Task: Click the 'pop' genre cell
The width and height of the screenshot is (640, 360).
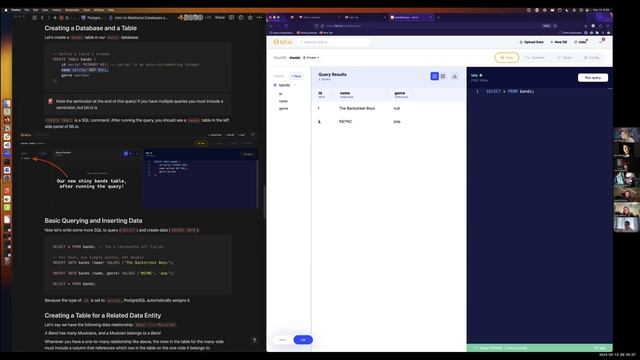Action: 397,122
